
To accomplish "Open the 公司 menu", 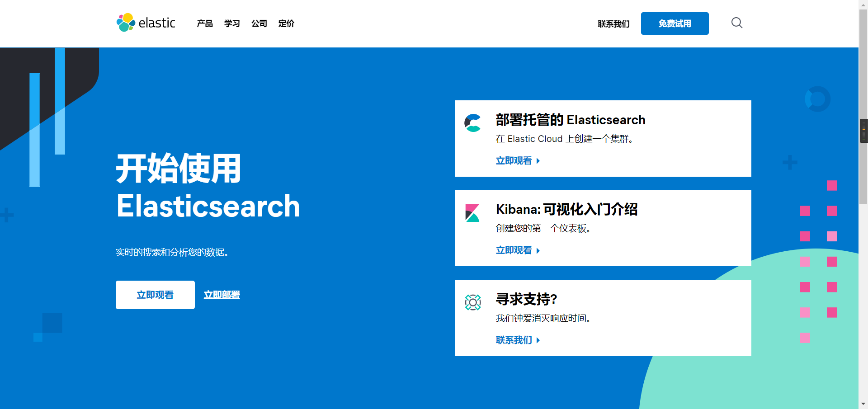I will click(259, 24).
